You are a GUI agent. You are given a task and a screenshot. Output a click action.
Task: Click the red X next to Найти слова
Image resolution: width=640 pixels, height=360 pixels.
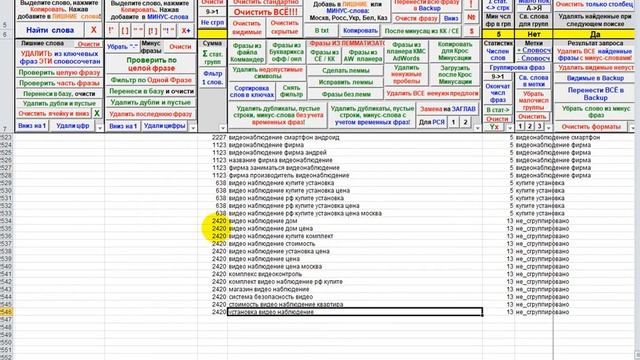point(93,30)
